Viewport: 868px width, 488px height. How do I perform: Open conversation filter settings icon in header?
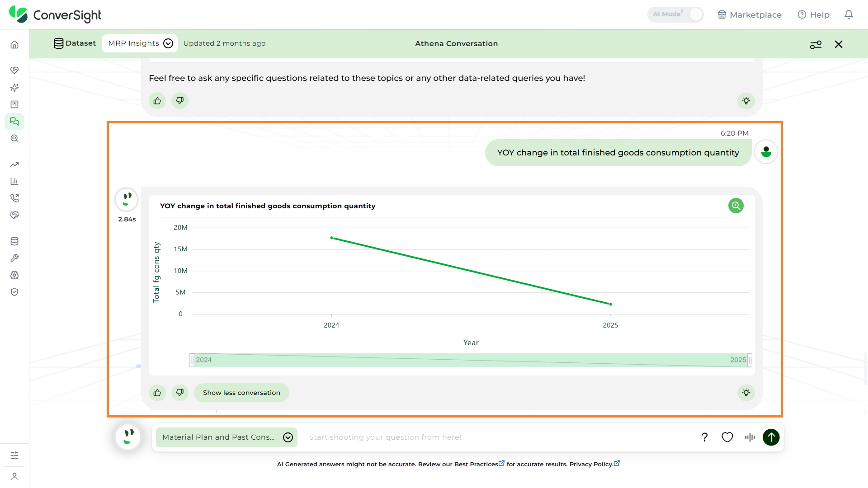pos(816,44)
